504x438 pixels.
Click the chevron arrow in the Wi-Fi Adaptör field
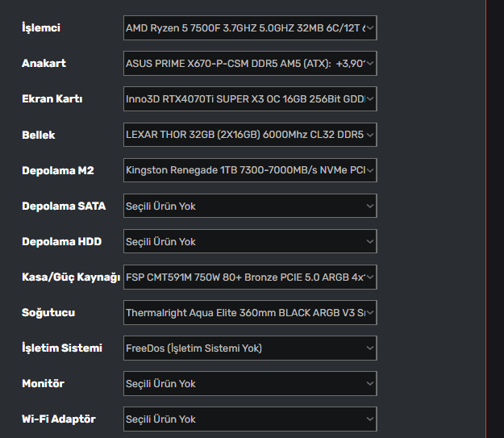click(x=370, y=419)
